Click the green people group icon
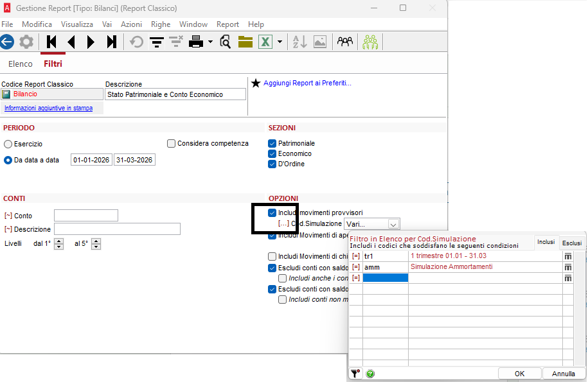The height and width of the screenshot is (382, 588). [x=370, y=42]
